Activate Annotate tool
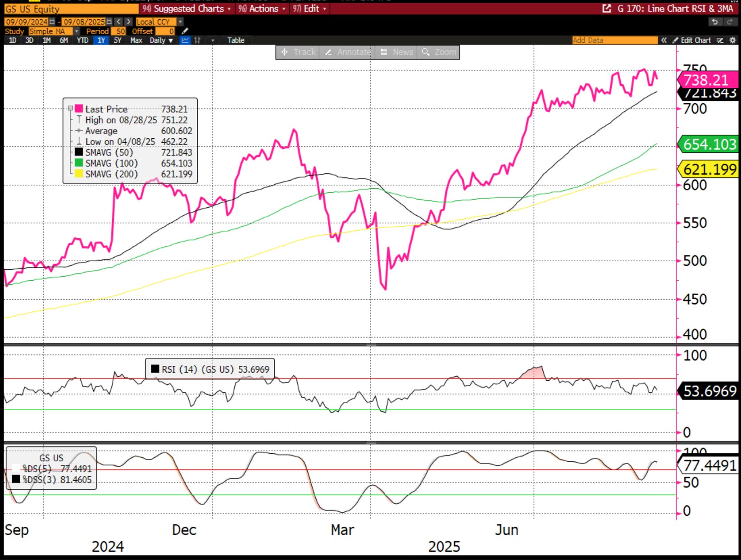Screen dimensions: 741x560 [347, 52]
